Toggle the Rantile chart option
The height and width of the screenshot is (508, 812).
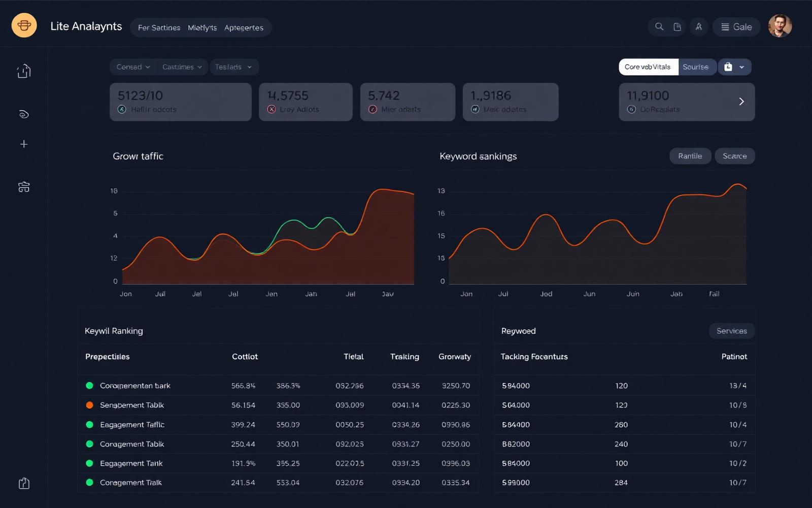[x=690, y=156]
